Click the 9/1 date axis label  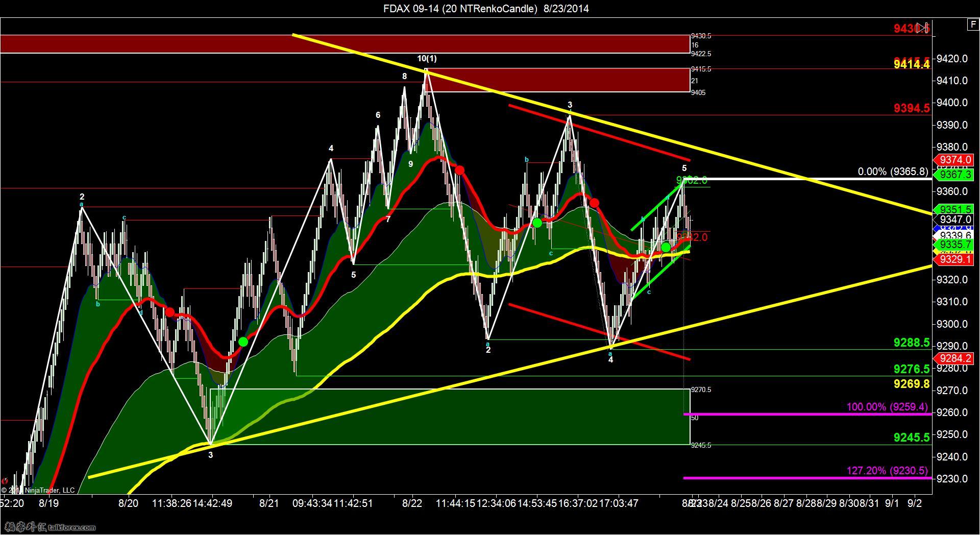coord(892,503)
